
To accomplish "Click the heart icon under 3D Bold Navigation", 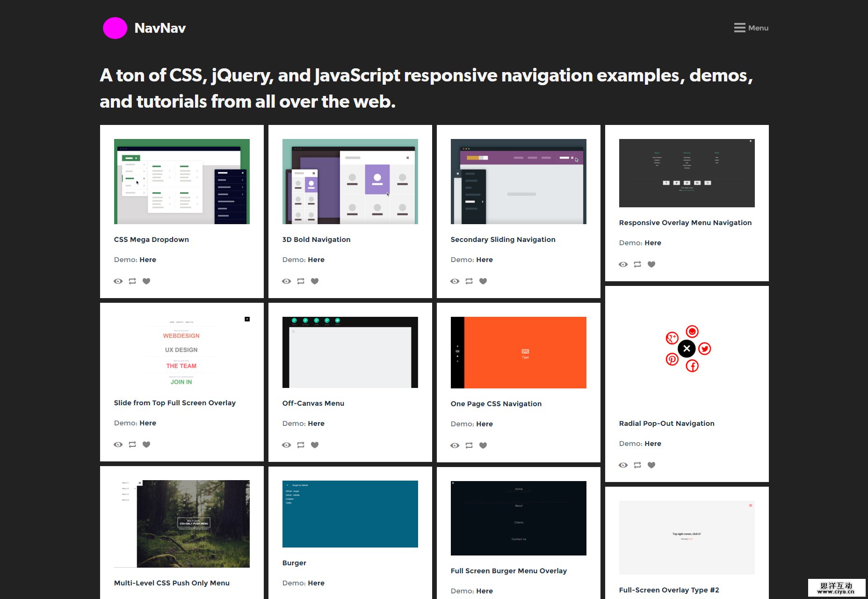I will pyautogui.click(x=315, y=281).
